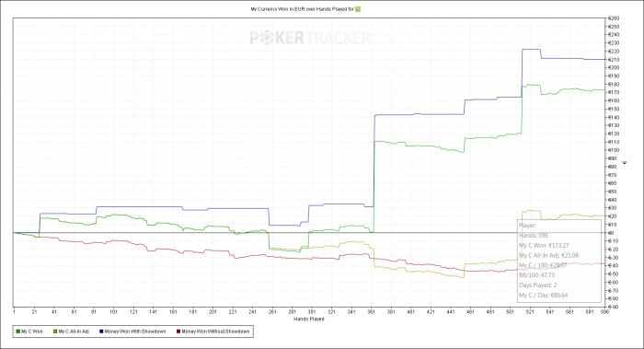Viewport: 644px width, 349px height.
Task: Click the red Money Won Without Showdown swatch
Action: [x=178, y=332]
